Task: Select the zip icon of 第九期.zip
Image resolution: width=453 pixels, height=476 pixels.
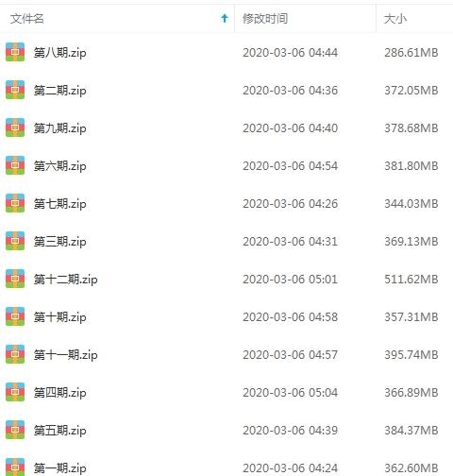Action: click(x=15, y=127)
